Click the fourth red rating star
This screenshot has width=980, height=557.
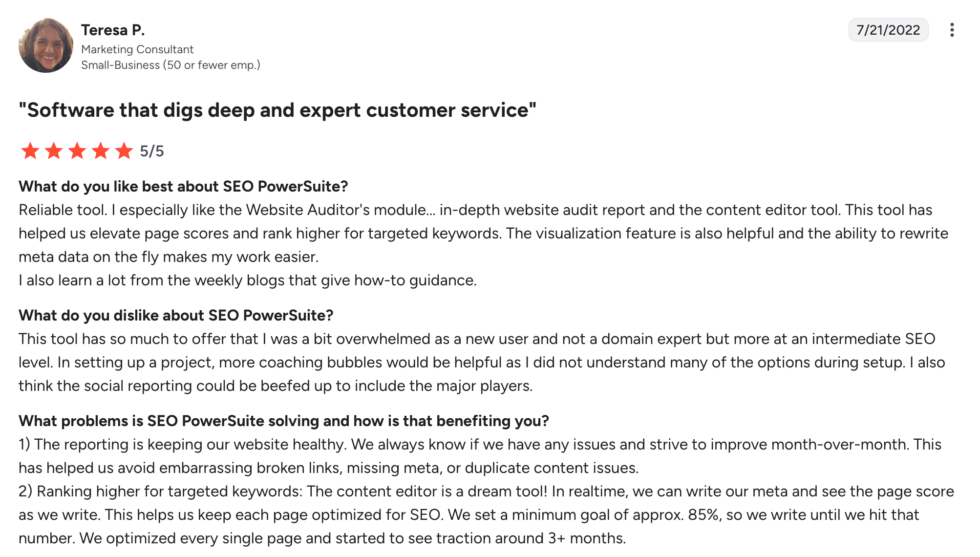tap(101, 151)
